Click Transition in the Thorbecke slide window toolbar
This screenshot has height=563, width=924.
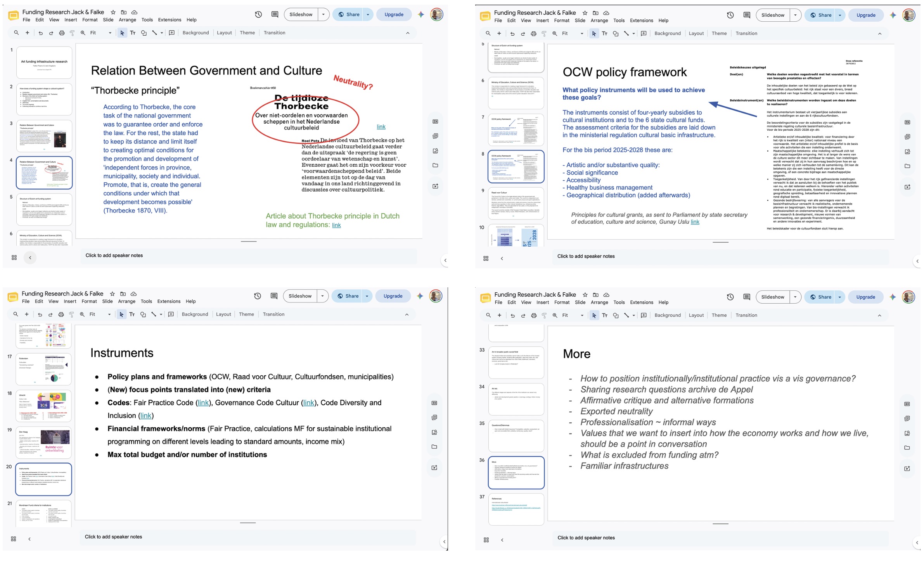(x=274, y=33)
